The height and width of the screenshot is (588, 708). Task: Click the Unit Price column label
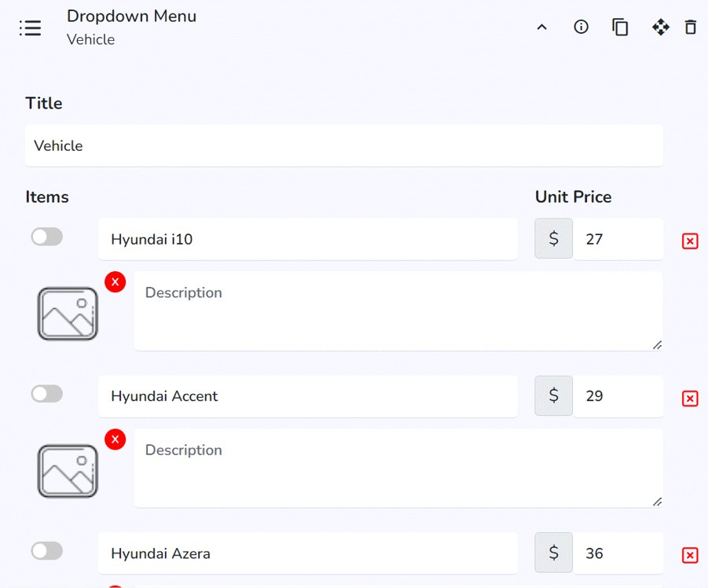(x=574, y=197)
